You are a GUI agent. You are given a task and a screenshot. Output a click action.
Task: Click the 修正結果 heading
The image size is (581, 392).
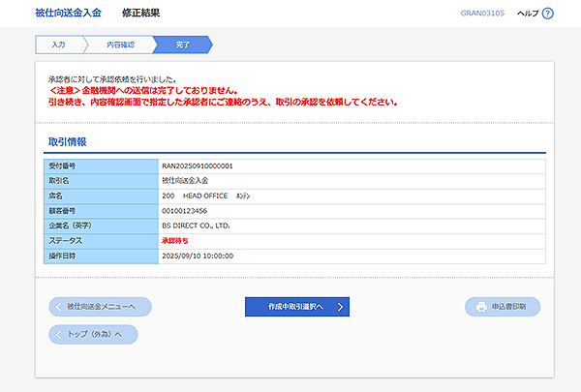click(x=140, y=13)
